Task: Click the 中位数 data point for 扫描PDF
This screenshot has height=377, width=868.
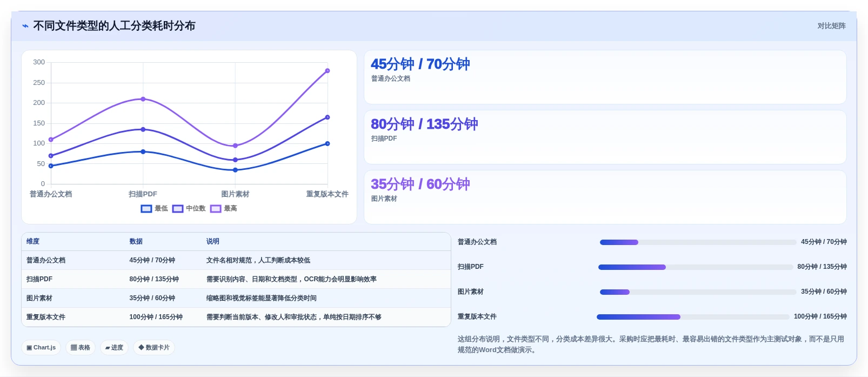Action: click(x=143, y=129)
